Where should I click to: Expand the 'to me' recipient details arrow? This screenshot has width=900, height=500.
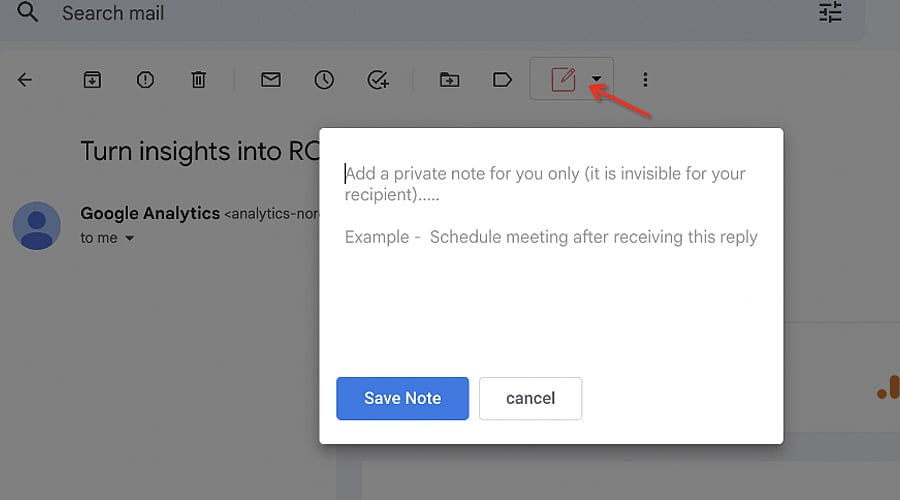pyautogui.click(x=130, y=238)
